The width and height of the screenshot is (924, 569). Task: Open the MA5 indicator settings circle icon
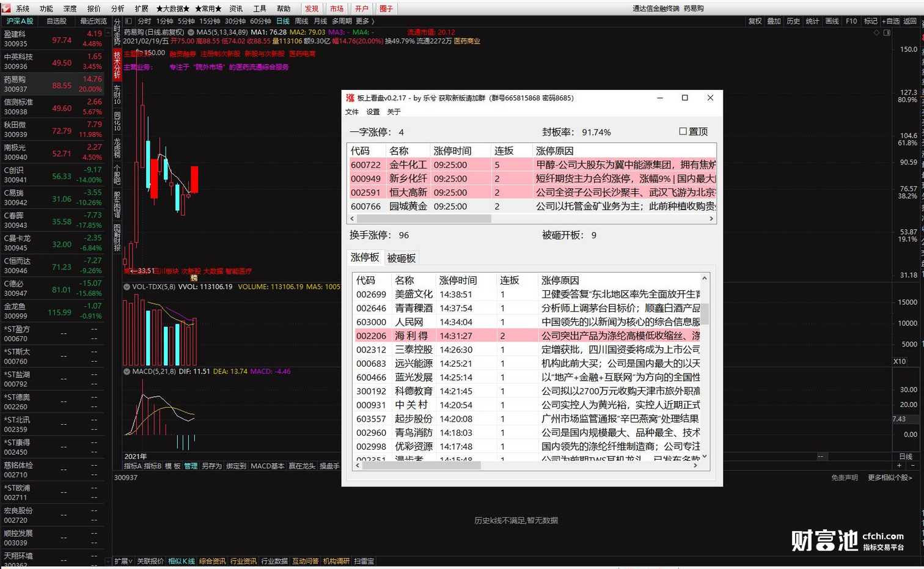[x=191, y=32]
